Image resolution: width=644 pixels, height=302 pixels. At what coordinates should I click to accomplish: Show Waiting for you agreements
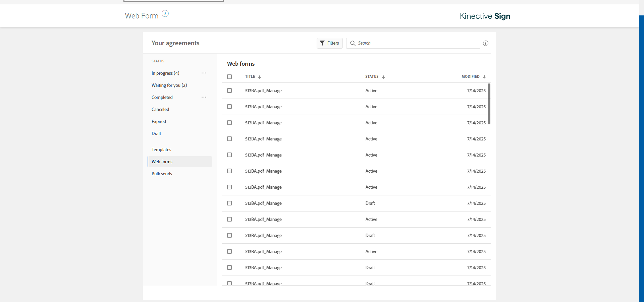169,85
